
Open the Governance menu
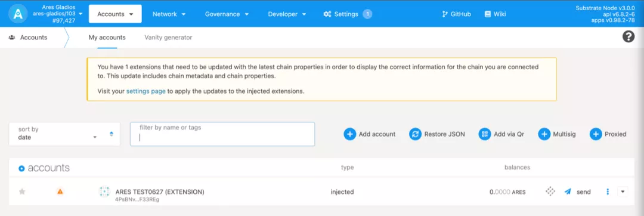coord(227,14)
